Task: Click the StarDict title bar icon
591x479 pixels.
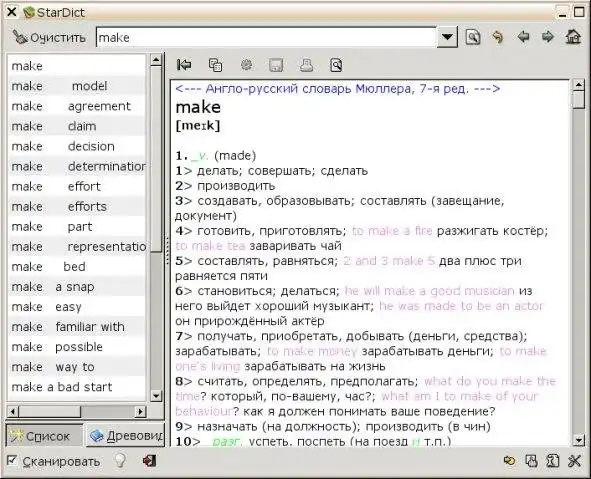Action: coord(29,12)
